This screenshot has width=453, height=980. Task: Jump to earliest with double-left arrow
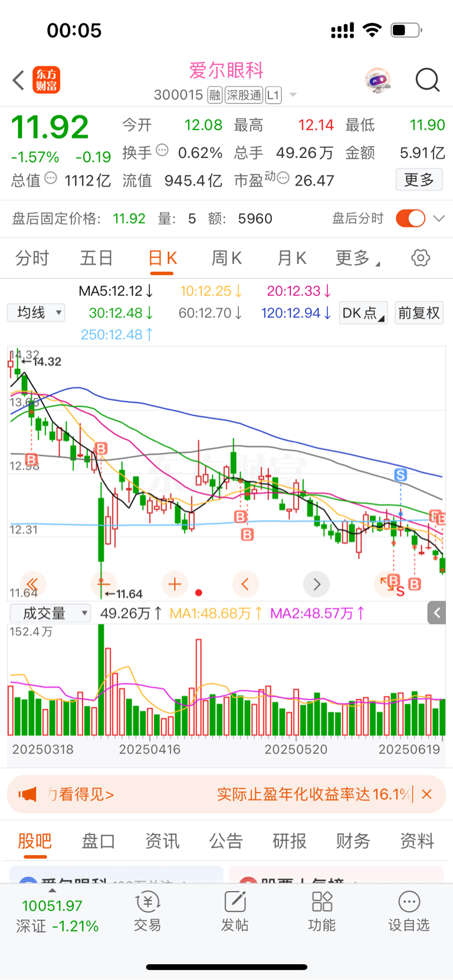pyautogui.click(x=32, y=584)
